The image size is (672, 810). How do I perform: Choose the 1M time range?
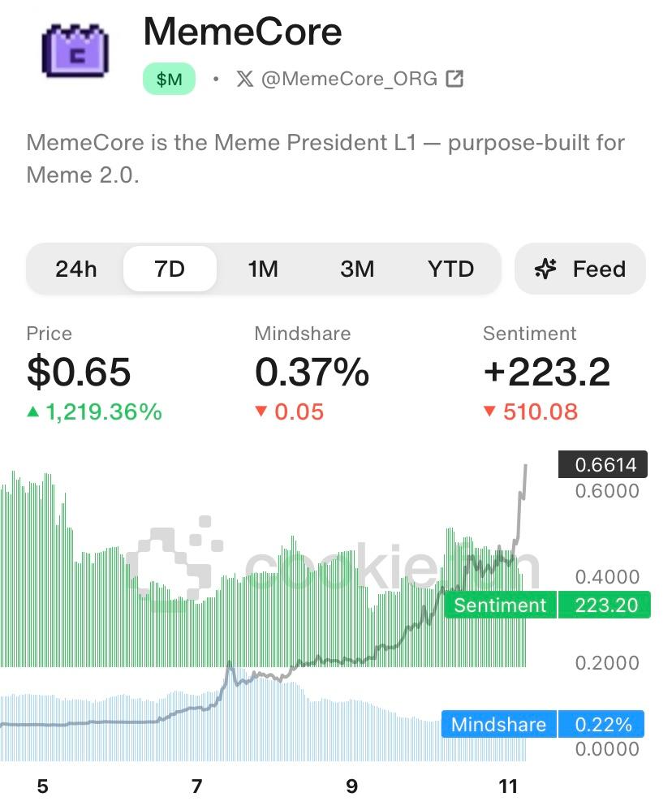(263, 269)
